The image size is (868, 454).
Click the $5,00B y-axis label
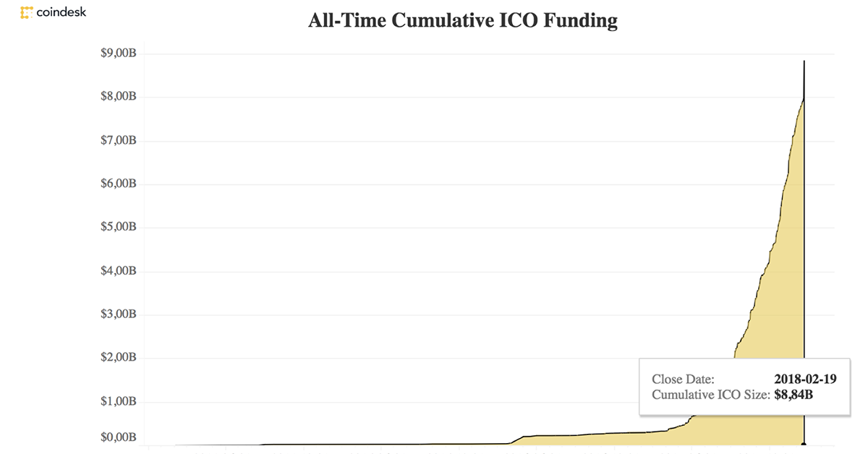point(118,227)
